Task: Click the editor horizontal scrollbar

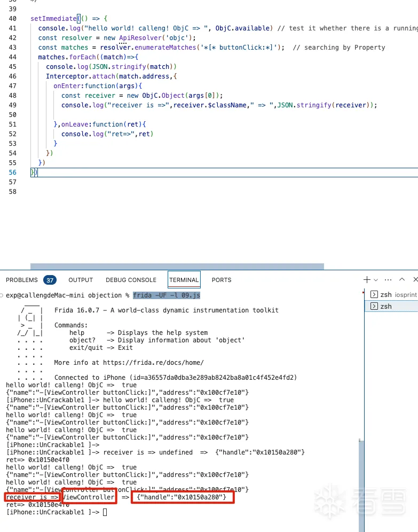Action: (177, 267)
